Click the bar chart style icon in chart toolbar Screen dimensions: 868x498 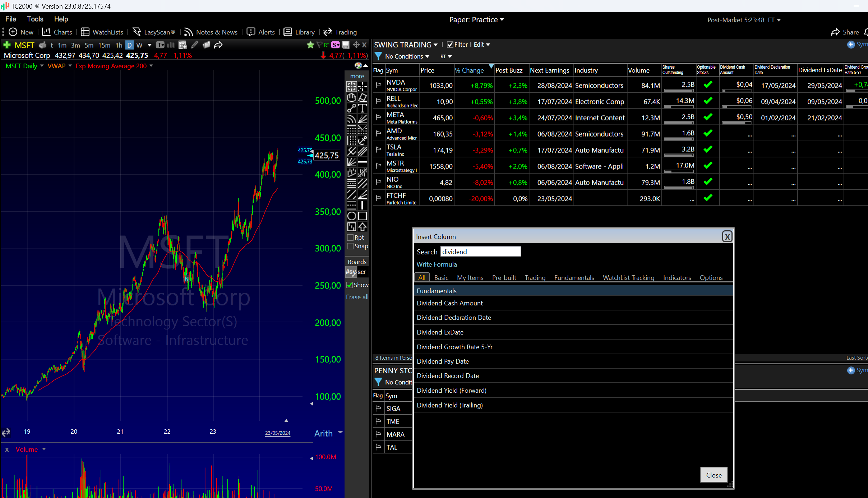pyautogui.click(x=171, y=45)
